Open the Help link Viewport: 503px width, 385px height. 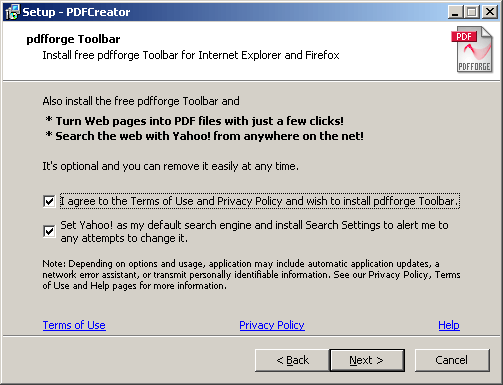(449, 325)
